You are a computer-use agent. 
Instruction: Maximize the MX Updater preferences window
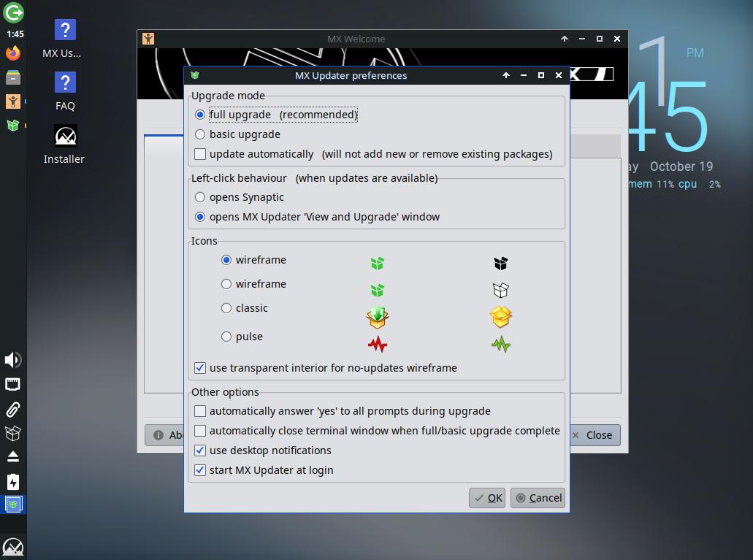coord(541,75)
